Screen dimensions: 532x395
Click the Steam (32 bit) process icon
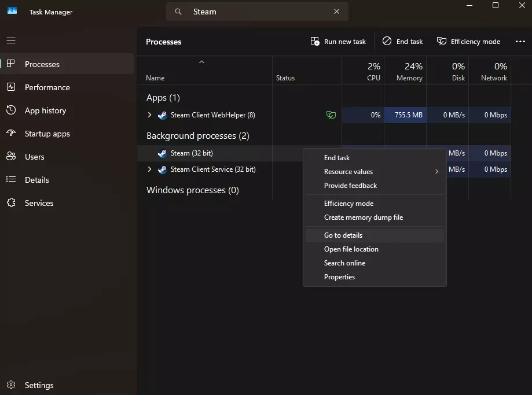pos(162,153)
